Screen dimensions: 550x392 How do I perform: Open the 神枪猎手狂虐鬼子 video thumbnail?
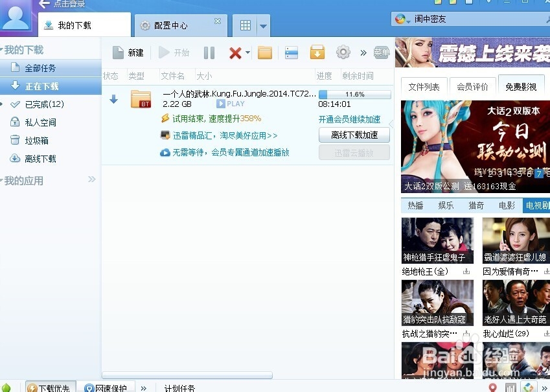pyautogui.click(x=437, y=240)
